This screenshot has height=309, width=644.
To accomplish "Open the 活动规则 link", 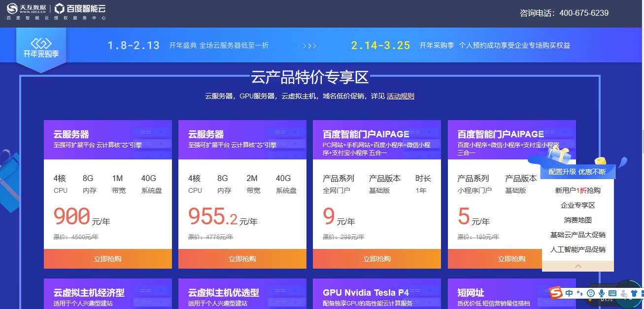I will pos(401,96).
